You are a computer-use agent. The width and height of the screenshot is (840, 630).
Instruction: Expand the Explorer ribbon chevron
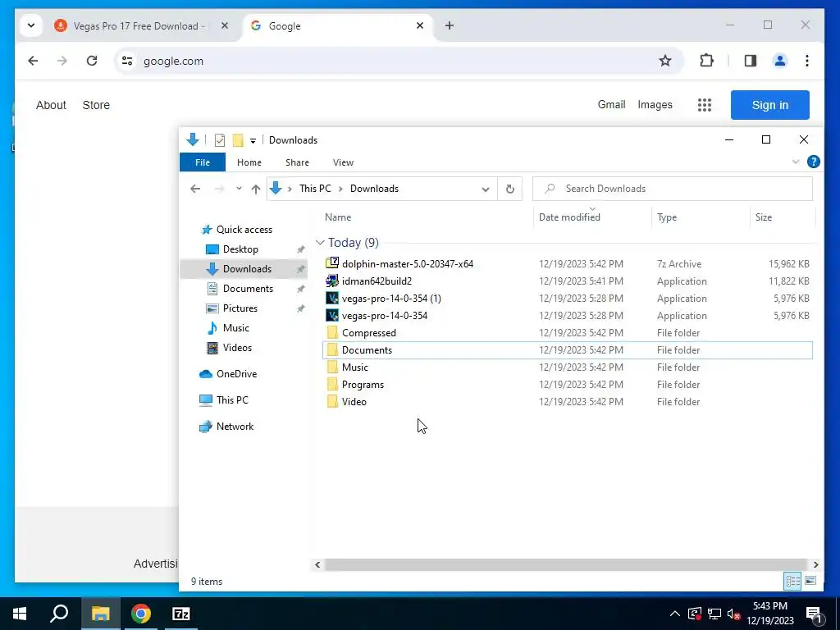[x=796, y=162]
